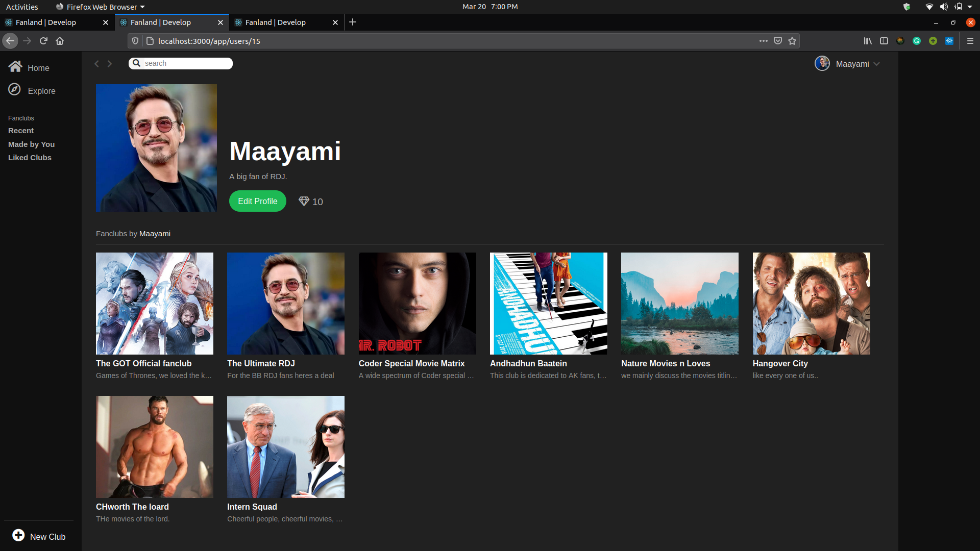Open Made by You fanclubs list

(31, 144)
